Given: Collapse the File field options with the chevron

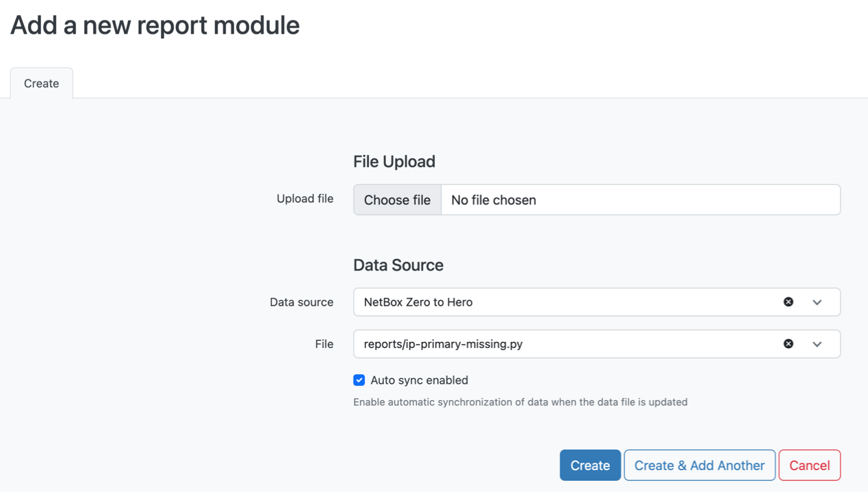Looking at the screenshot, I should (817, 343).
